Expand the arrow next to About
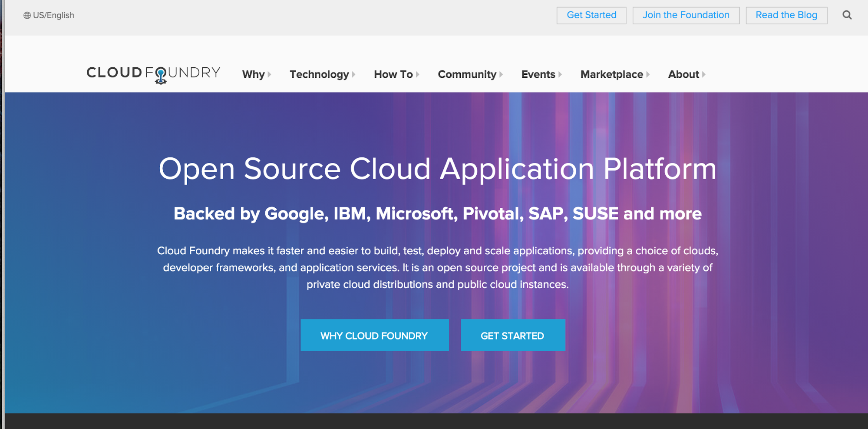Viewport: 868px width, 429px height. [703, 74]
